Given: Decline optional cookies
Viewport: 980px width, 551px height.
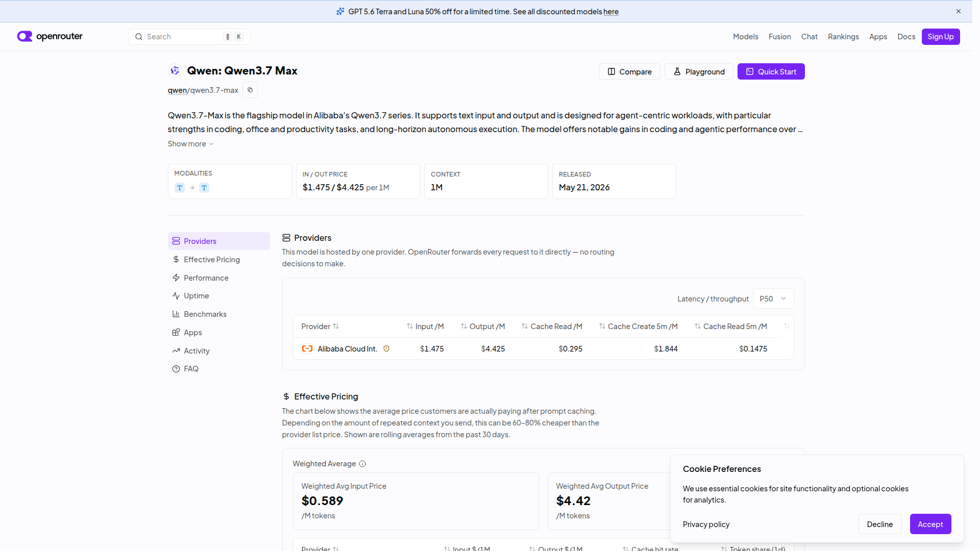Looking at the screenshot, I should [x=879, y=524].
